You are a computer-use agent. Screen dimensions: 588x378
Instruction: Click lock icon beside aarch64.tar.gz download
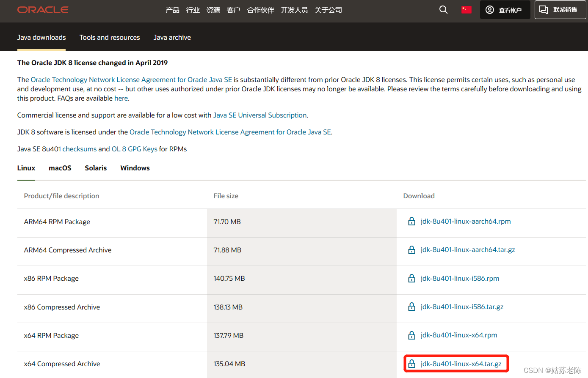coord(411,249)
